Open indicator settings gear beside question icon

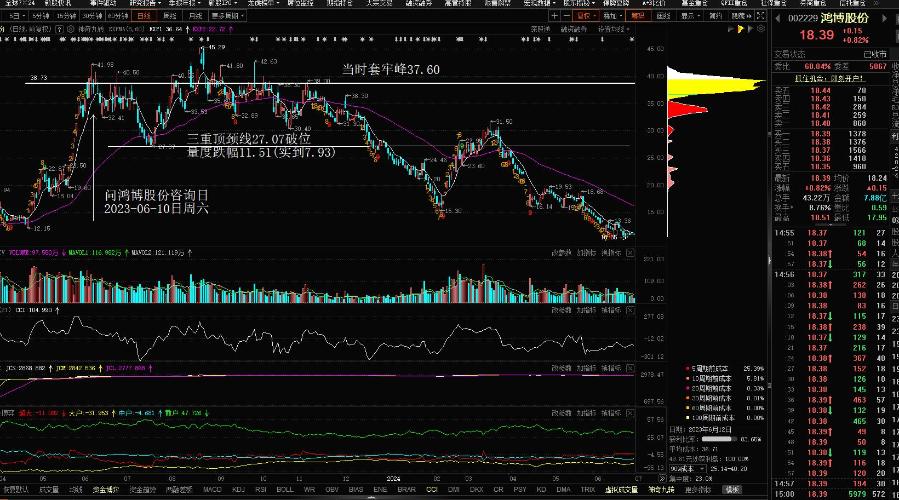click(x=70, y=29)
